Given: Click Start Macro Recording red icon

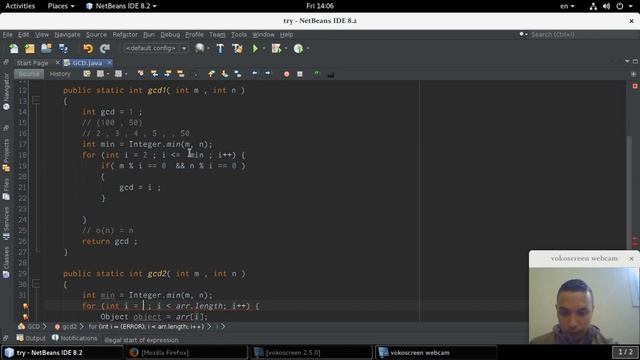Looking at the screenshot, I should (x=287, y=74).
